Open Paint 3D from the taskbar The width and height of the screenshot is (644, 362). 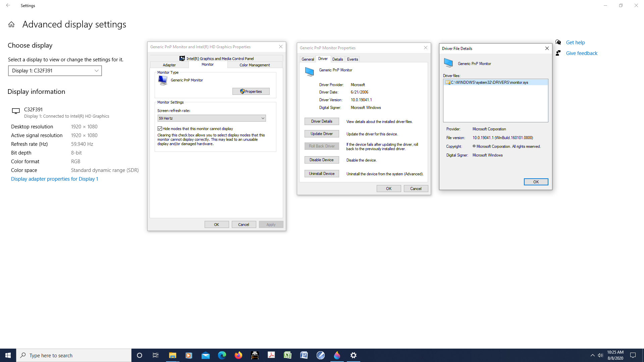pyautogui.click(x=337, y=355)
